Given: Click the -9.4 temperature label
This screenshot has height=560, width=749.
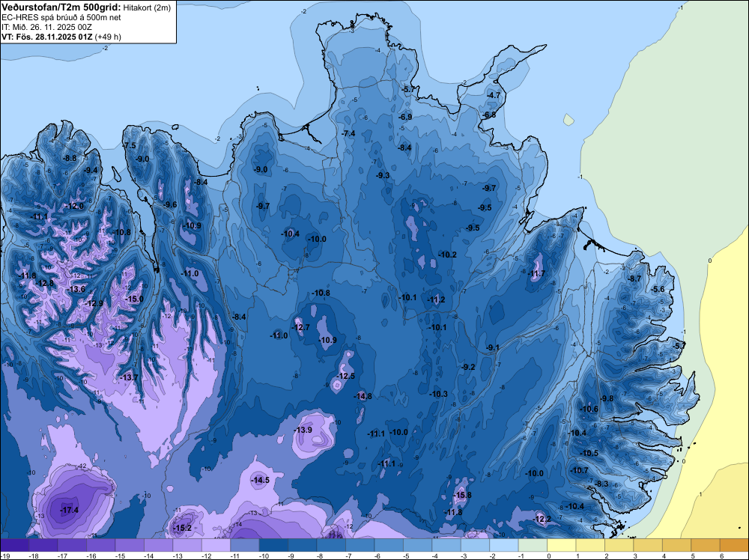Looking at the screenshot, I should pyautogui.click(x=91, y=170).
